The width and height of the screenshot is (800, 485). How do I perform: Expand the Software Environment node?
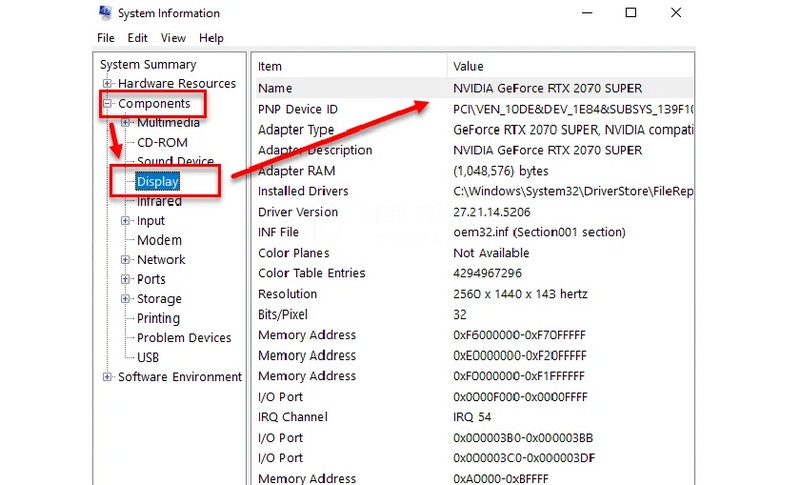(x=107, y=377)
